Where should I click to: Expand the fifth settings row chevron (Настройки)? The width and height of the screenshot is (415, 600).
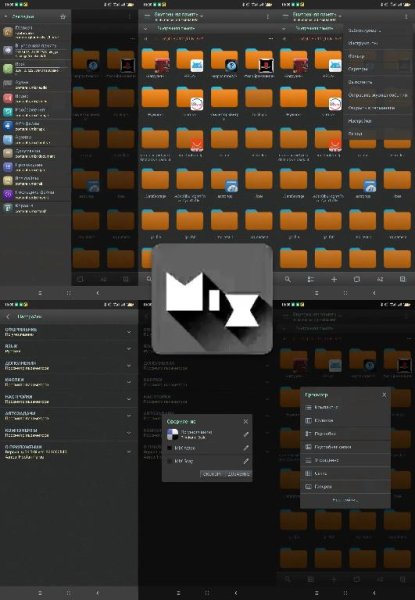point(129,399)
